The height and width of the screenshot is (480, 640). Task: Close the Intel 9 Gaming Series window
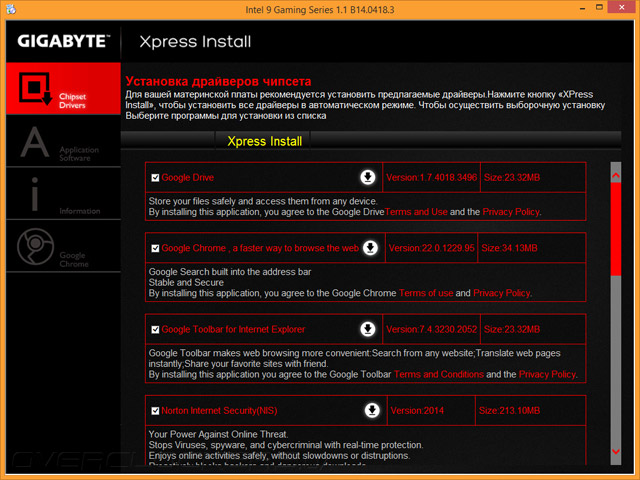click(x=622, y=7)
